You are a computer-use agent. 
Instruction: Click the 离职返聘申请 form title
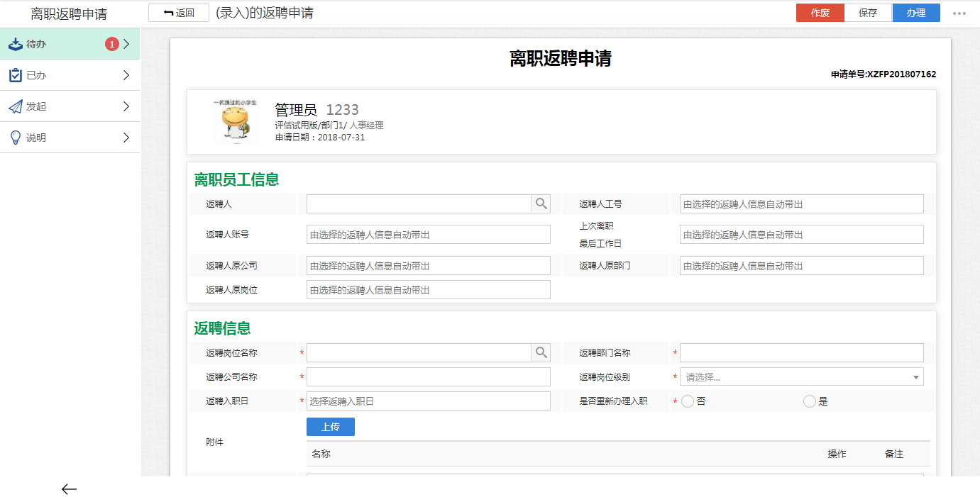click(561, 59)
